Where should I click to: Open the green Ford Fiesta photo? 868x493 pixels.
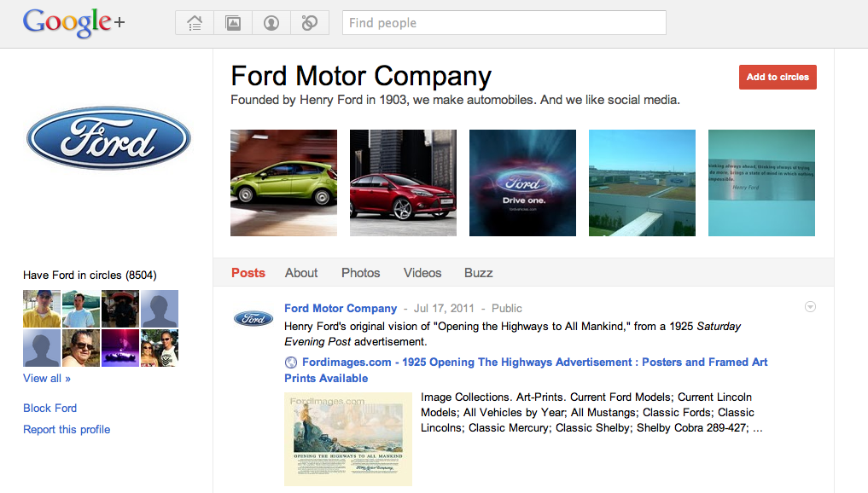(x=283, y=183)
